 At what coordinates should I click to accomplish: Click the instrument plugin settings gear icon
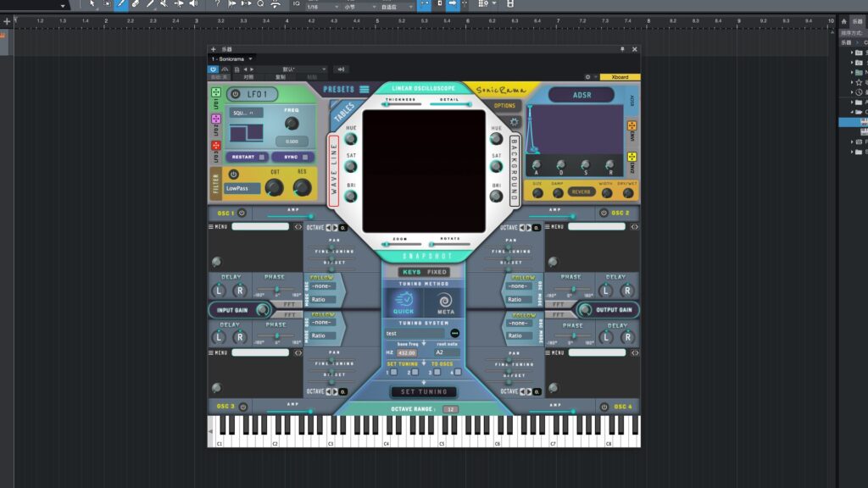[588, 77]
